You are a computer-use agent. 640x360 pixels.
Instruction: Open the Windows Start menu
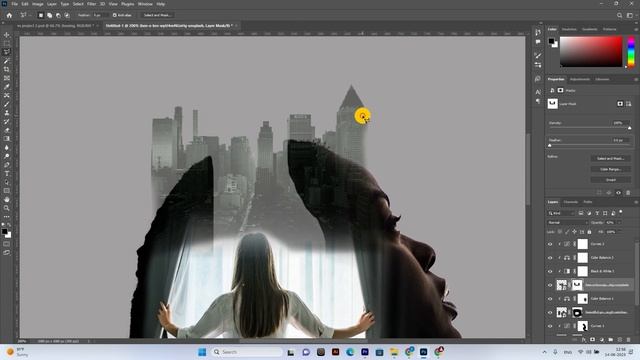coord(202,352)
